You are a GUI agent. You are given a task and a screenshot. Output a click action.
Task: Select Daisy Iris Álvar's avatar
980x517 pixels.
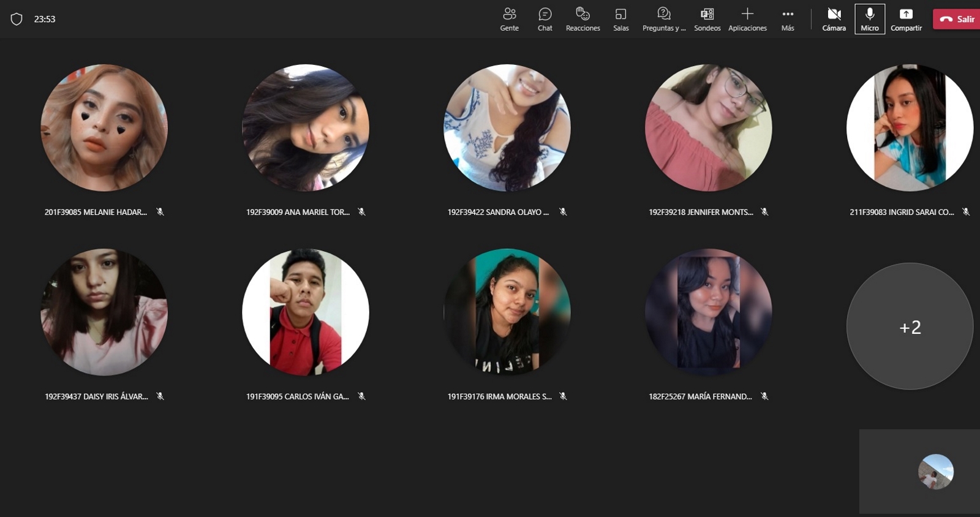104,312
